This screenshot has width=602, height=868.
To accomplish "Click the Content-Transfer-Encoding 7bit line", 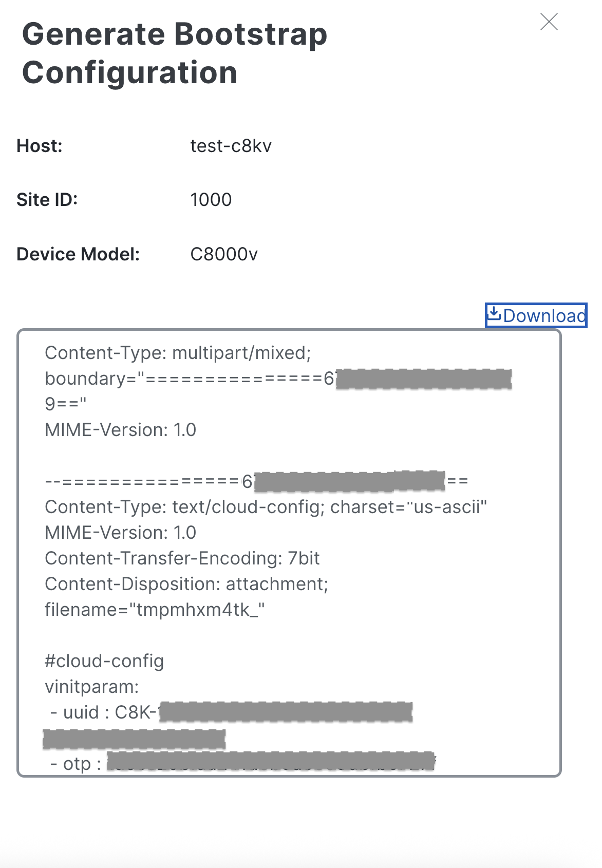I will 182,558.
